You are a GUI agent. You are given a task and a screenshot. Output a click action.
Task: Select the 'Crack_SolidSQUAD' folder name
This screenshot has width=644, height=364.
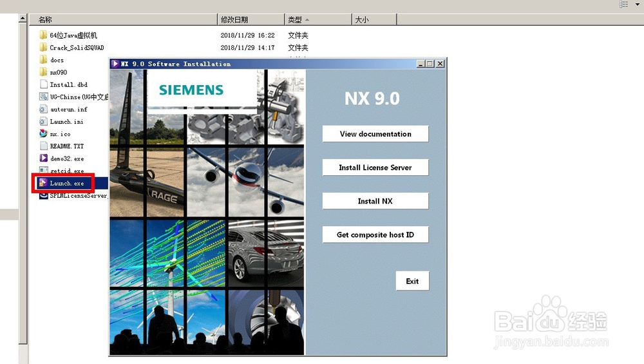click(x=77, y=48)
